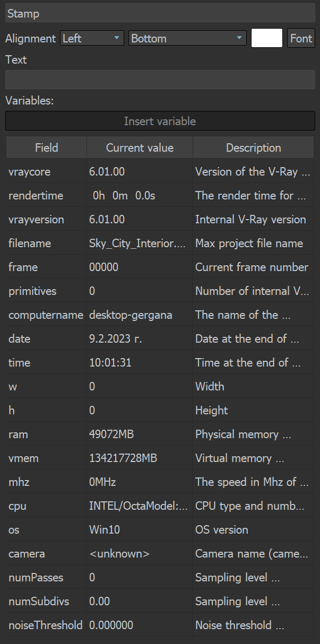Click inside the Text input field
The height and width of the screenshot is (644, 320).
pos(159,80)
